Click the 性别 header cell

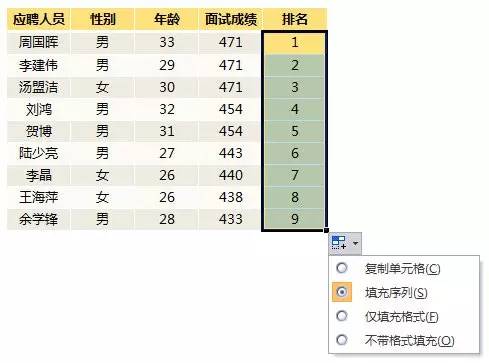point(103,19)
